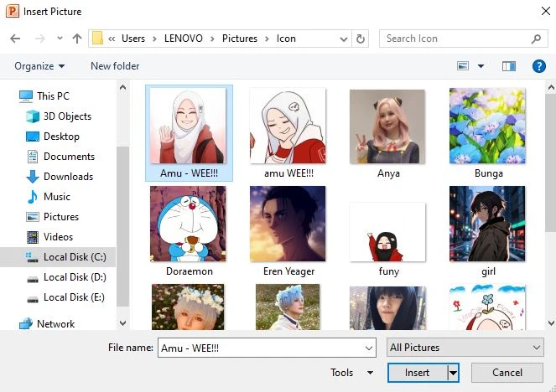Show hidden path via double chevron

click(112, 39)
